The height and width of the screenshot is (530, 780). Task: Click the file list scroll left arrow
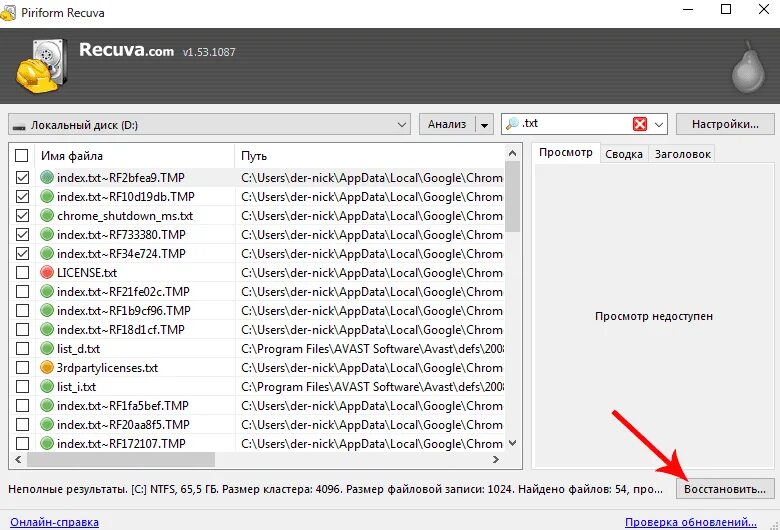[x=18, y=459]
